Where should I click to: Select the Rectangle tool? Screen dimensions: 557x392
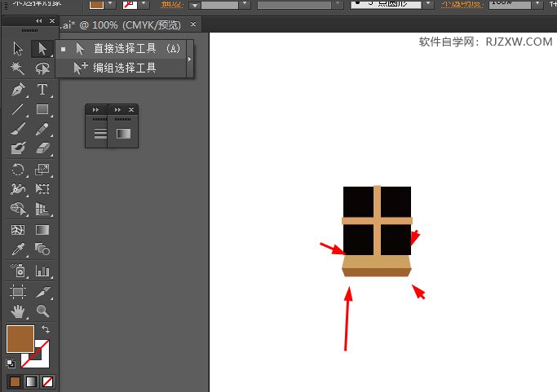coord(42,109)
